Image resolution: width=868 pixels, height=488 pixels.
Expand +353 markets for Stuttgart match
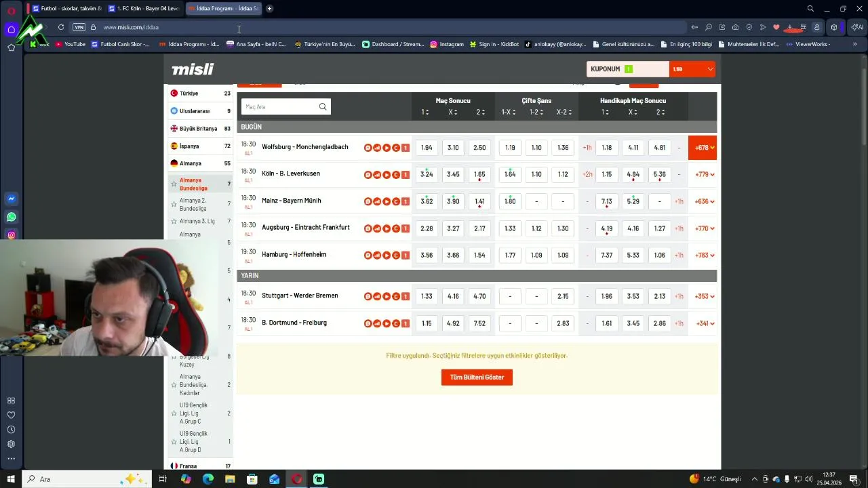(x=705, y=296)
